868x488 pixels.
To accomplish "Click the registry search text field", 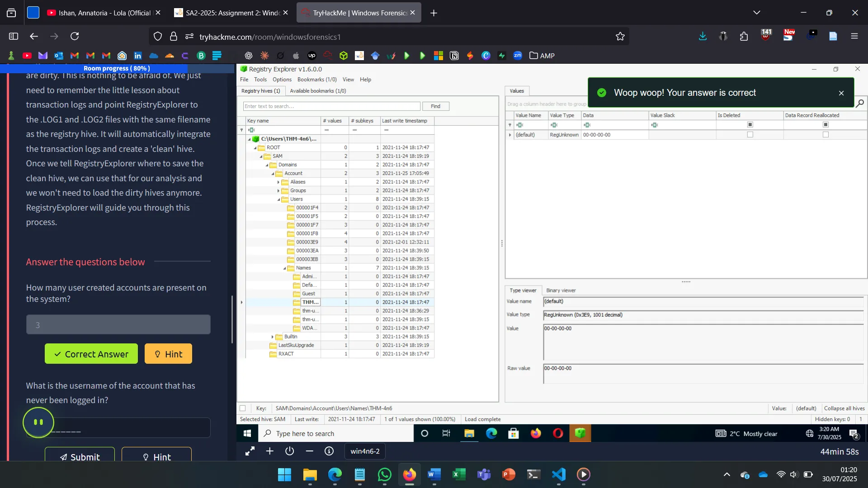I will (331, 106).
